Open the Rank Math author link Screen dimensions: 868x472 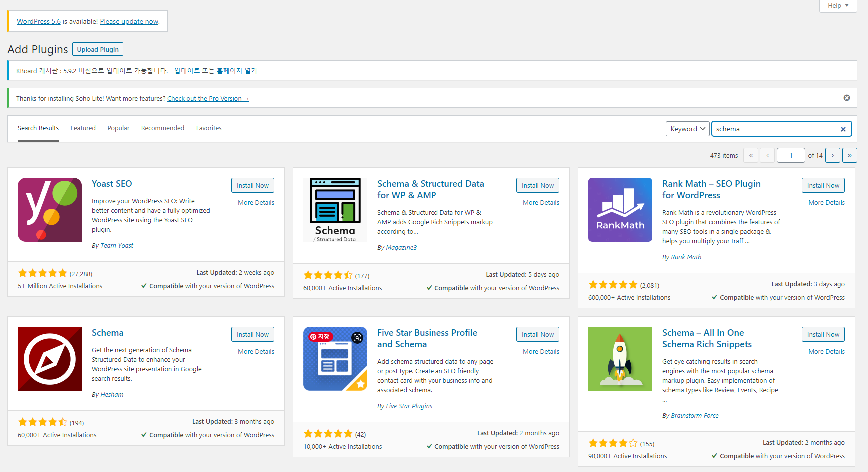686,257
